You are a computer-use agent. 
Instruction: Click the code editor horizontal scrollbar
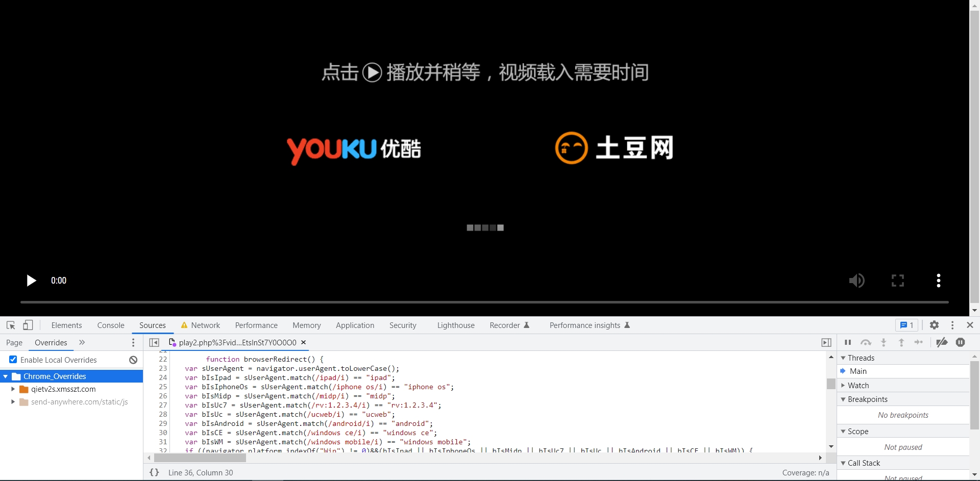(x=200, y=458)
